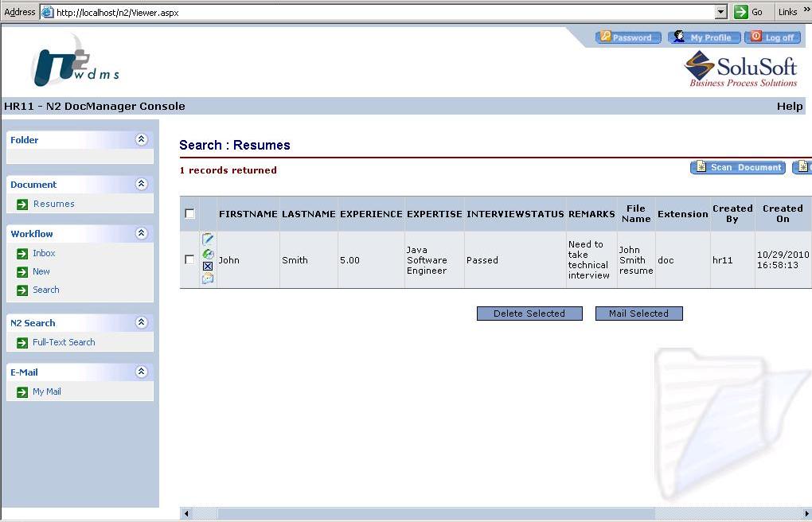Open the Workflow Search link
The image size is (812, 522).
(46, 290)
